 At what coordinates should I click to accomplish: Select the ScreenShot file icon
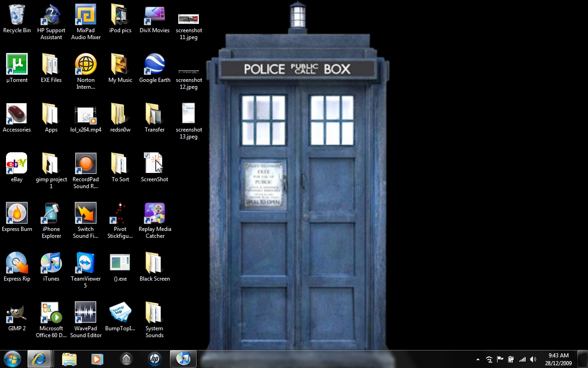(155, 164)
